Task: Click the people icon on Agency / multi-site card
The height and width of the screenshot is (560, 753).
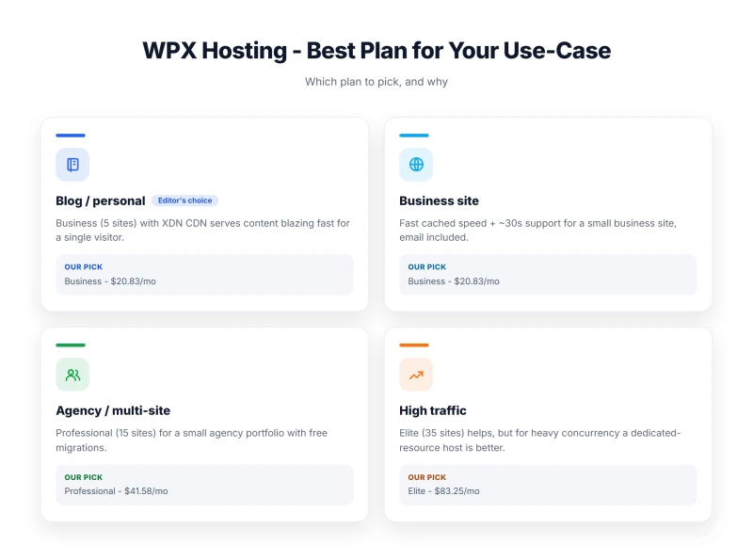Action: pyautogui.click(x=72, y=375)
